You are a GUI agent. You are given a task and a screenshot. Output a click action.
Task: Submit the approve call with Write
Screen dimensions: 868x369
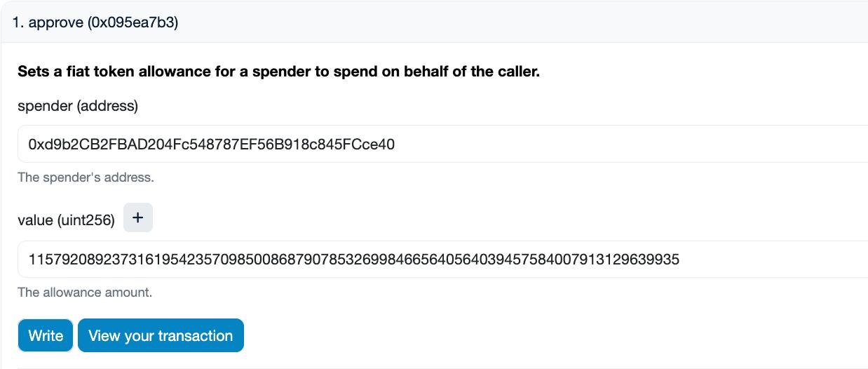click(46, 335)
